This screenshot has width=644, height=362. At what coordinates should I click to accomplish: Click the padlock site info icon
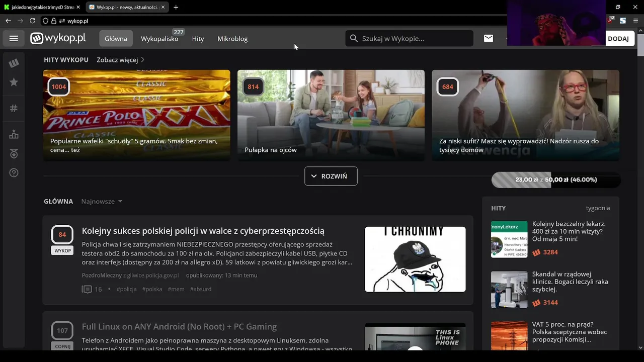pyautogui.click(x=54, y=21)
